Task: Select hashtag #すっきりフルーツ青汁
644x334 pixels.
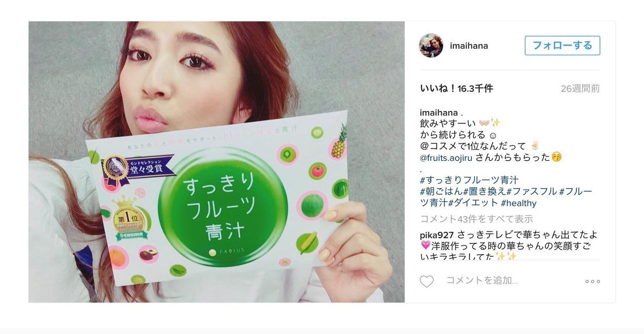Action: [469, 180]
